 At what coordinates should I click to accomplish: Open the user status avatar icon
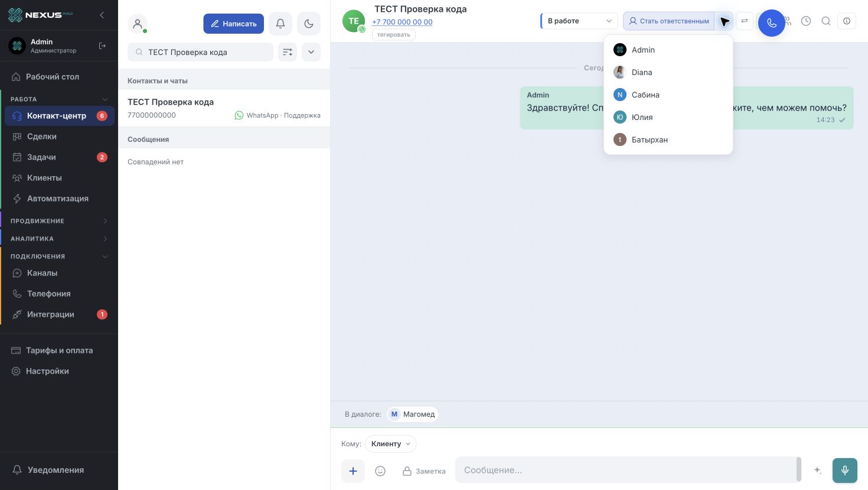click(x=138, y=24)
